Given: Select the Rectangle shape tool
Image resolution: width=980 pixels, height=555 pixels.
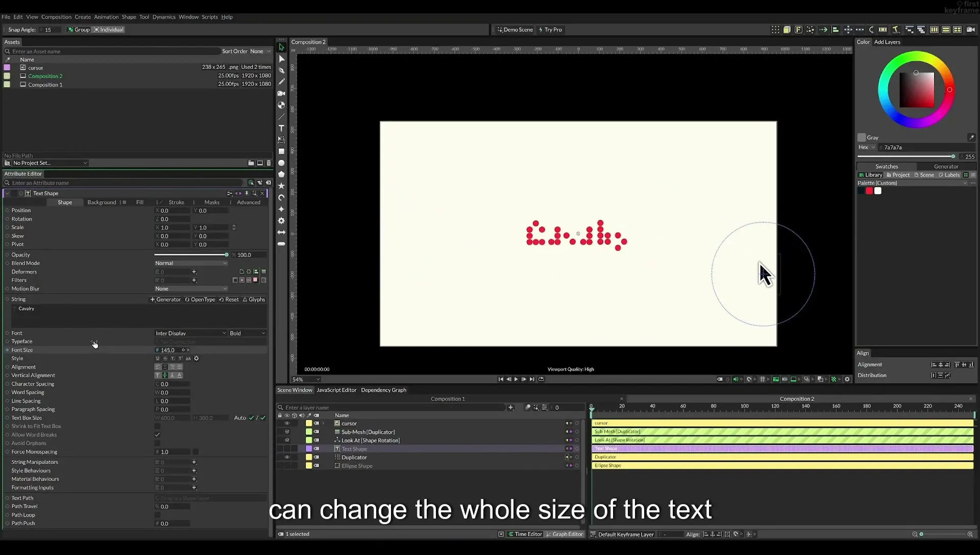Looking at the screenshot, I should click(281, 152).
